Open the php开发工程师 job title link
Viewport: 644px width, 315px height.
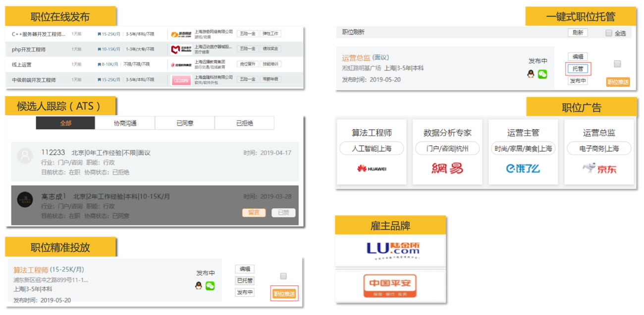coord(29,50)
